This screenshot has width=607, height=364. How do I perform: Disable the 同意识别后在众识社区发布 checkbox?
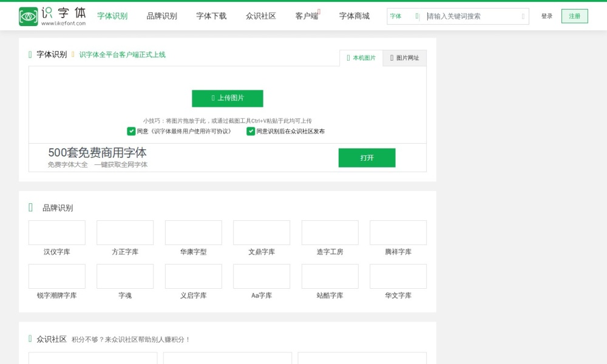click(x=250, y=131)
